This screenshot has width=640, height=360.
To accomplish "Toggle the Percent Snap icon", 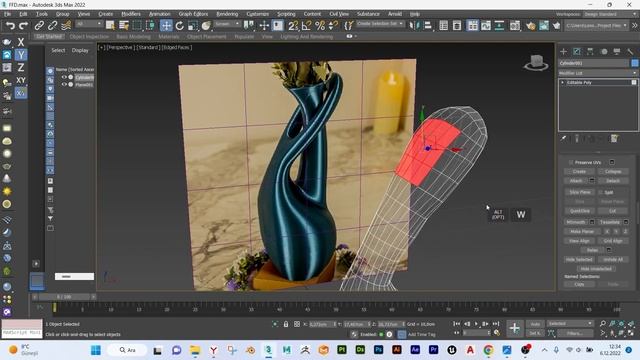I will (320, 26).
